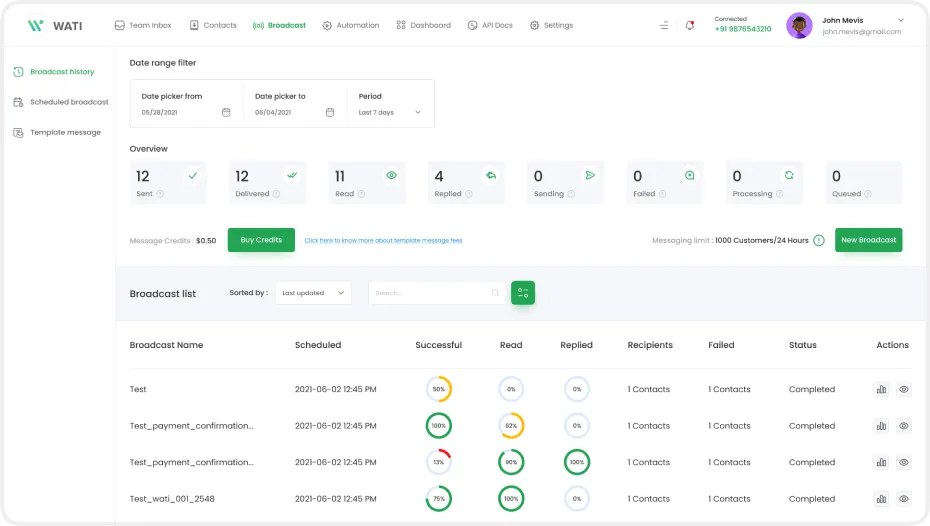Click the list menu icon near bell
Image resolution: width=930 pixels, height=526 pixels.
[664, 25]
